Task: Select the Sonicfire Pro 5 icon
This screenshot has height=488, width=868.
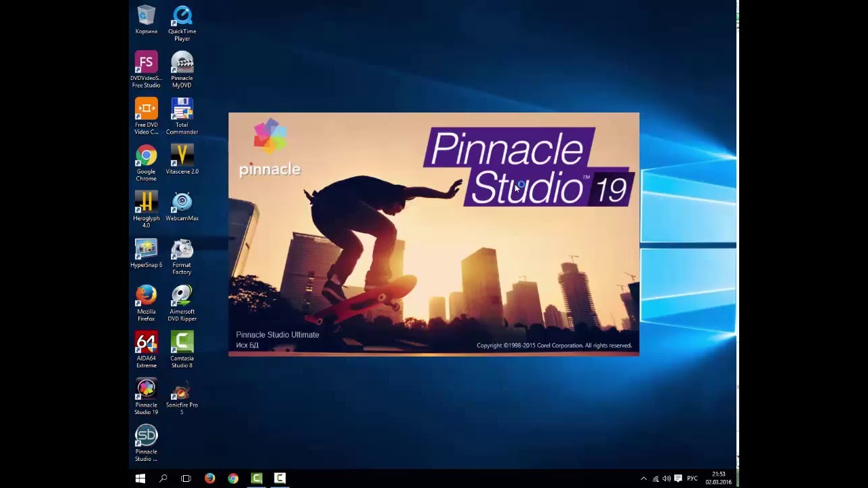Action: click(182, 397)
